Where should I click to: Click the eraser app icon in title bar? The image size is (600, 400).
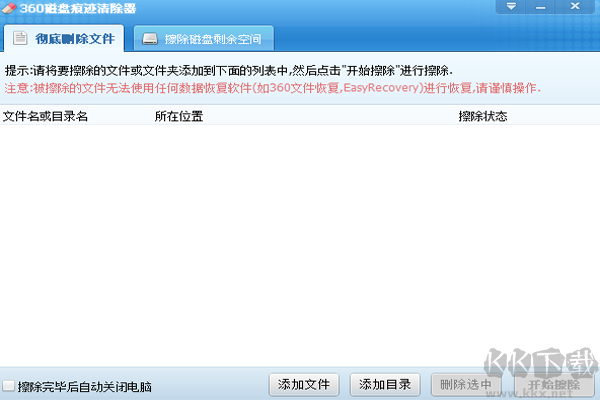(9, 8)
